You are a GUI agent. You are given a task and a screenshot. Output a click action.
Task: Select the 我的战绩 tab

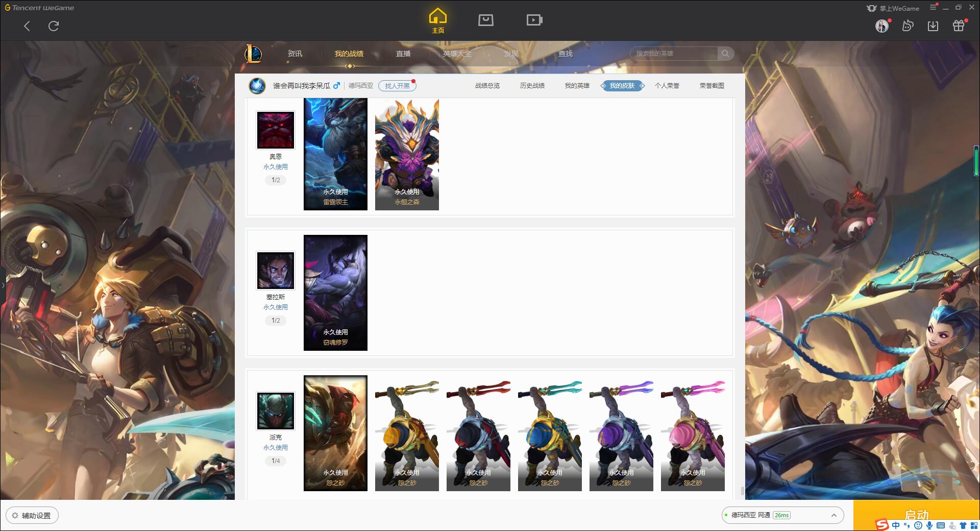tap(349, 54)
